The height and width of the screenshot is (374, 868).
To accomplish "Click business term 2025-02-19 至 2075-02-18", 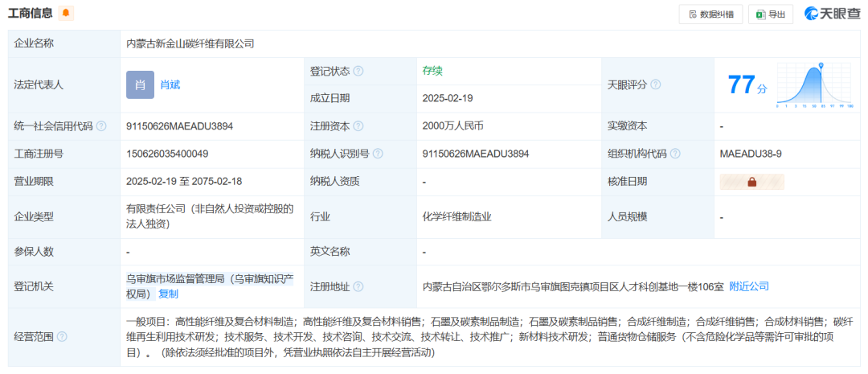I will 184,181.
